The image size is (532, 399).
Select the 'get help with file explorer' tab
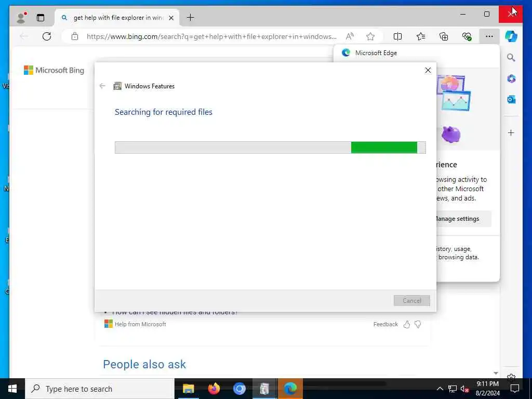click(117, 18)
